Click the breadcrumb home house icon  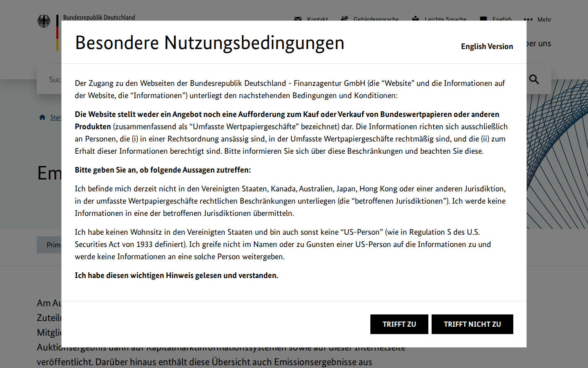(42, 117)
